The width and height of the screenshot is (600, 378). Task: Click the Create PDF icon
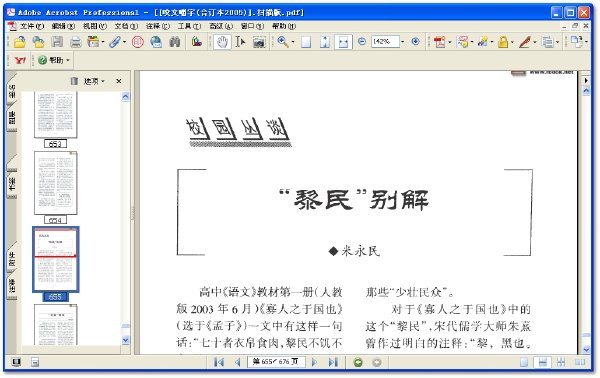[439, 42]
